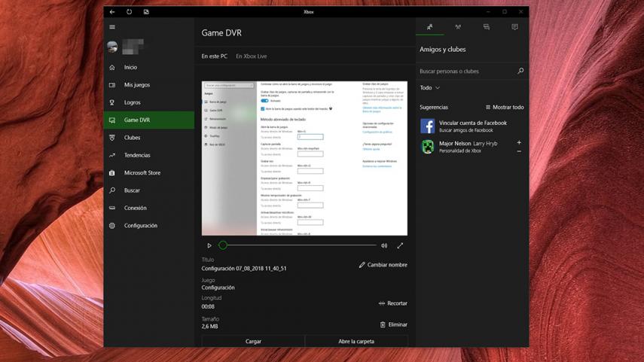Go to Inicio home icon
The height and width of the screenshot is (362, 644).
pyautogui.click(x=112, y=67)
